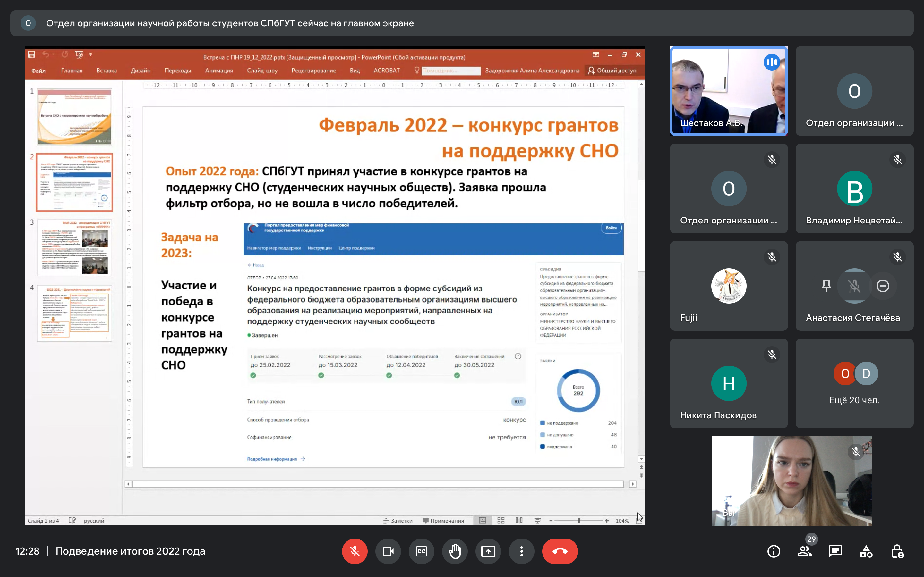Image resolution: width=924 pixels, height=577 pixels.
Task: Open the three-dot more options menu
Action: pos(521,551)
